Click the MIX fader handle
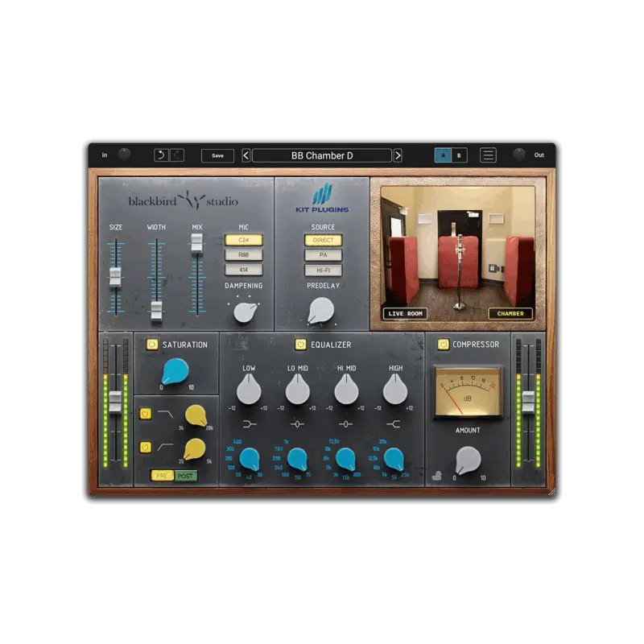Viewport: 644px width, 644px height. tap(196, 243)
